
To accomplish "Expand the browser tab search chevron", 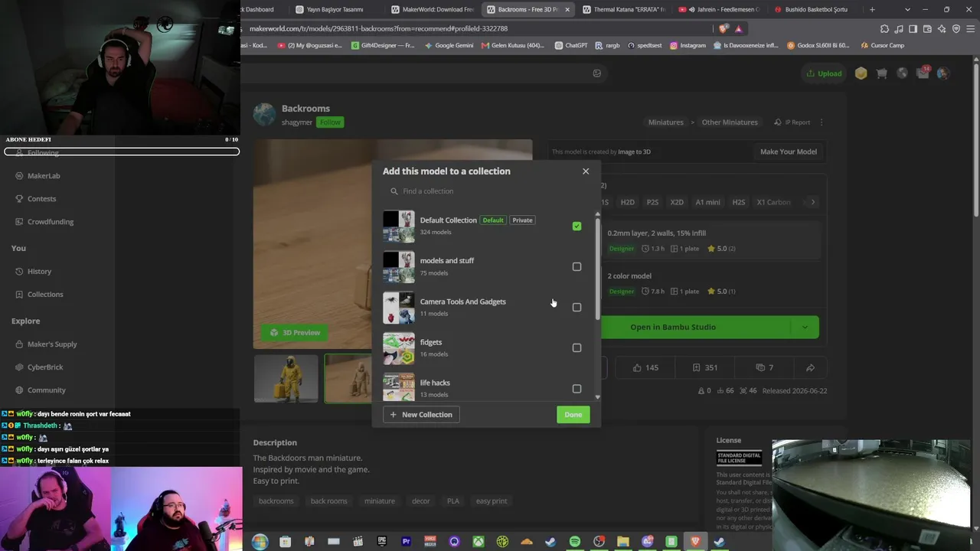I will [908, 10].
